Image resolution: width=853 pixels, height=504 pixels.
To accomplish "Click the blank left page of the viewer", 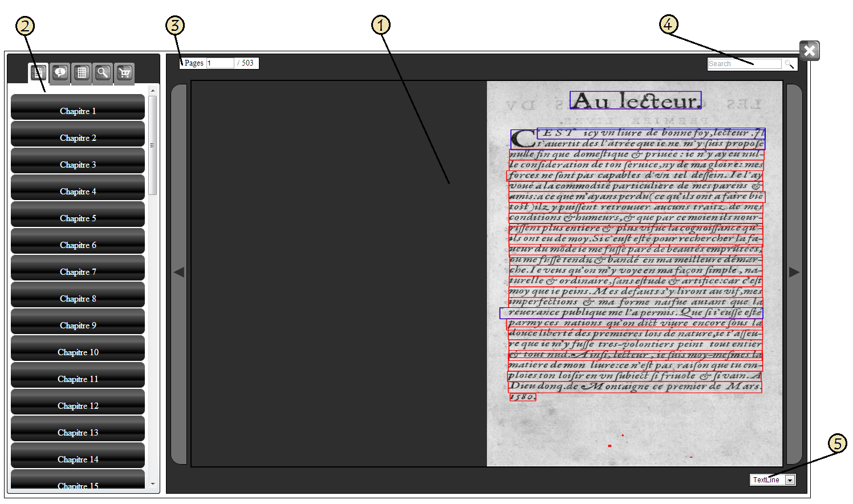I will pos(339,274).
